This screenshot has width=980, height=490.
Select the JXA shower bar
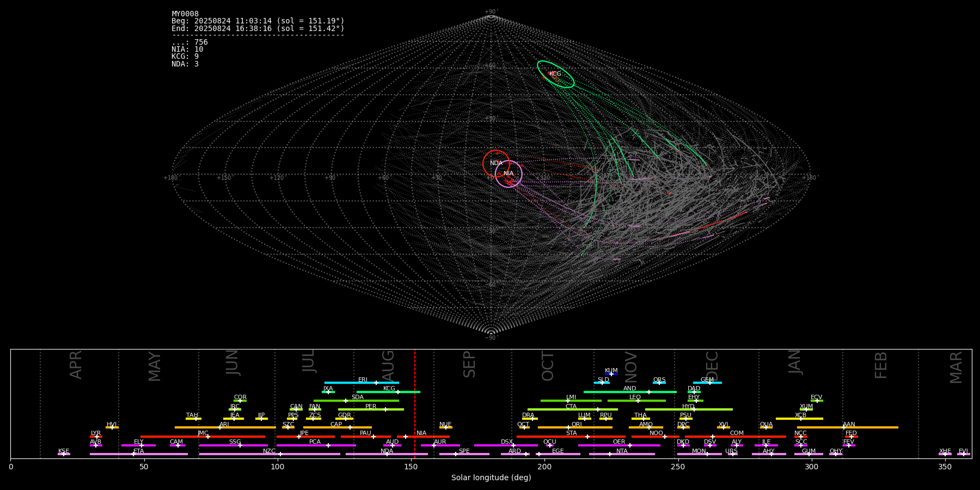[328, 391]
